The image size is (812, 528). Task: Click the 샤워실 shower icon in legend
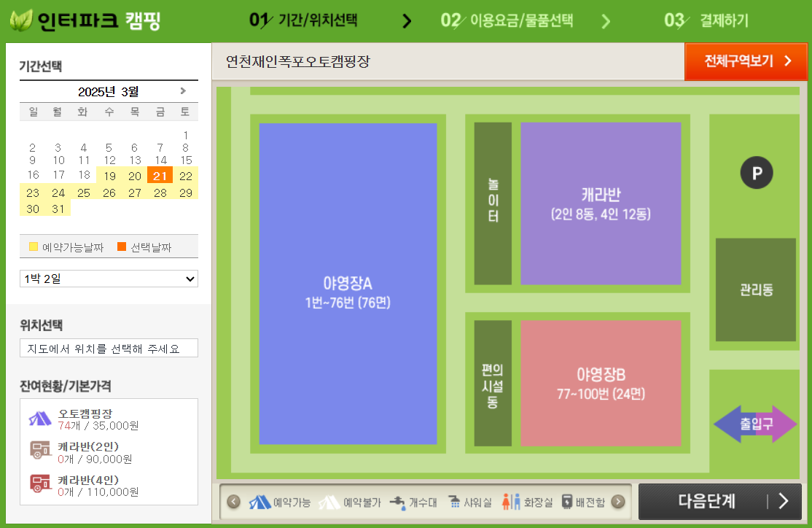coord(456,503)
